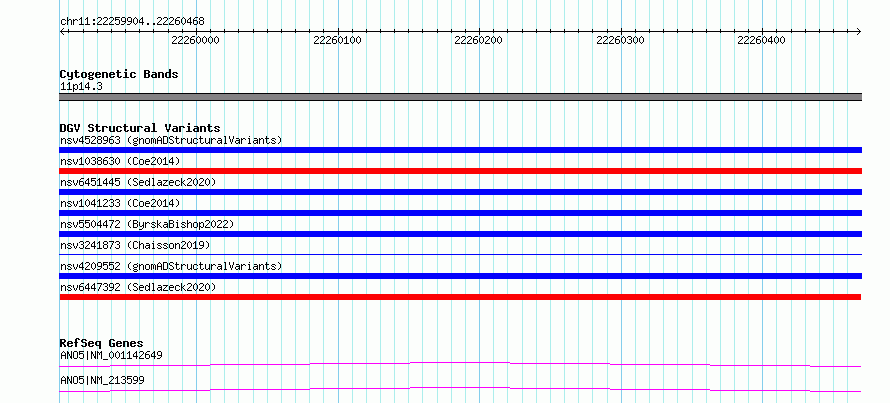Viewport: 890px width, 403px height.
Task: Click the magenta intron line of NM_001142649
Action: 461,362
